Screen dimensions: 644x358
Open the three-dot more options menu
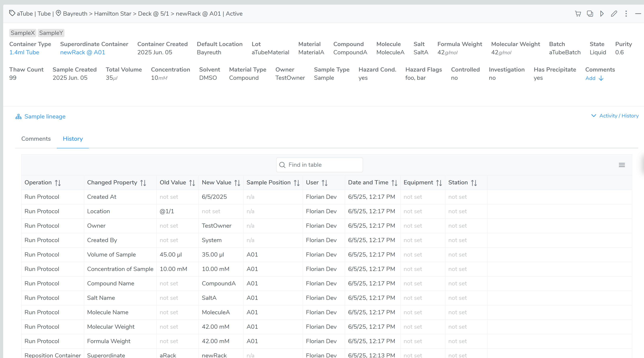626,14
